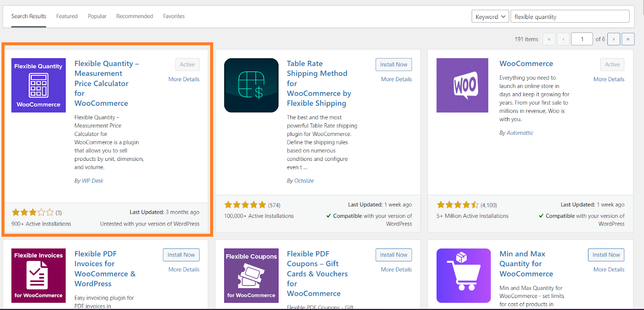Open More Details for Flexible PDF Invoices

(184, 269)
